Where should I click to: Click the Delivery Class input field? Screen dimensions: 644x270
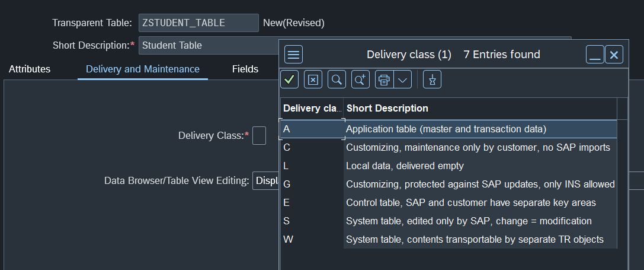[259, 135]
